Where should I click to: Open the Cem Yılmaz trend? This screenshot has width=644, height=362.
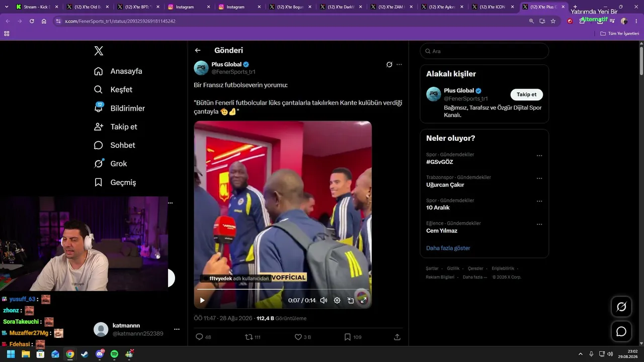pyautogui.click(x=442, y=231)
